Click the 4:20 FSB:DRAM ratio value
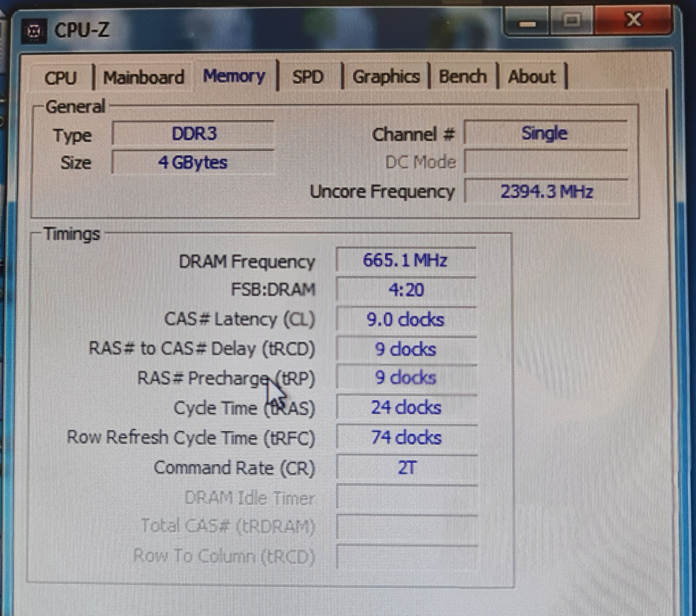Image resolution: width=696 pixels, height=616 pixels. pos(406,290)
